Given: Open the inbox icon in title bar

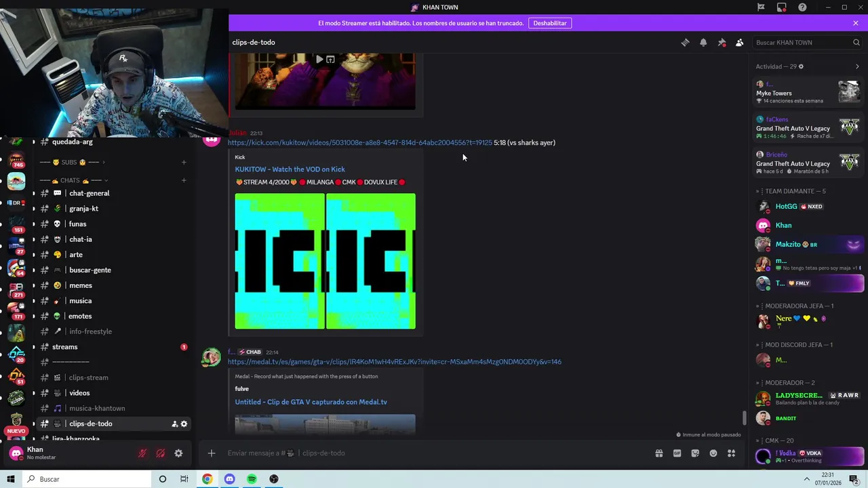Looking at the screenshot, I should click(782, 7).
